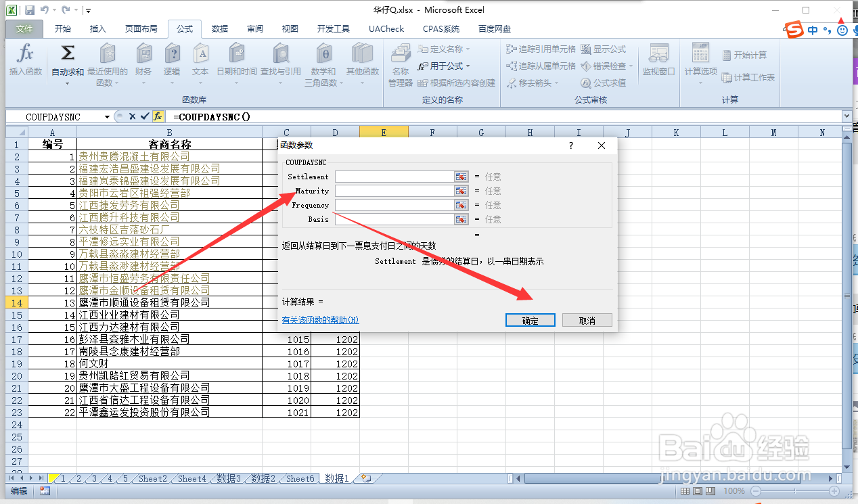The width and height of the screenshot is (858, 504).
Task: Expand the Define Name (定义名称) dropdown
Action: click(468, 49)
